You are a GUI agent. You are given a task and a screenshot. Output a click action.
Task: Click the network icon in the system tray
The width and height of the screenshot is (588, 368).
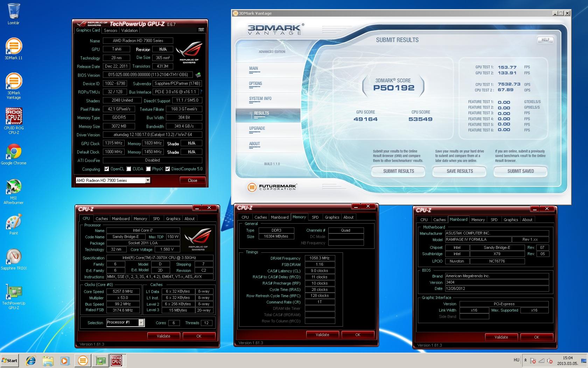click(x=541, y=361)
